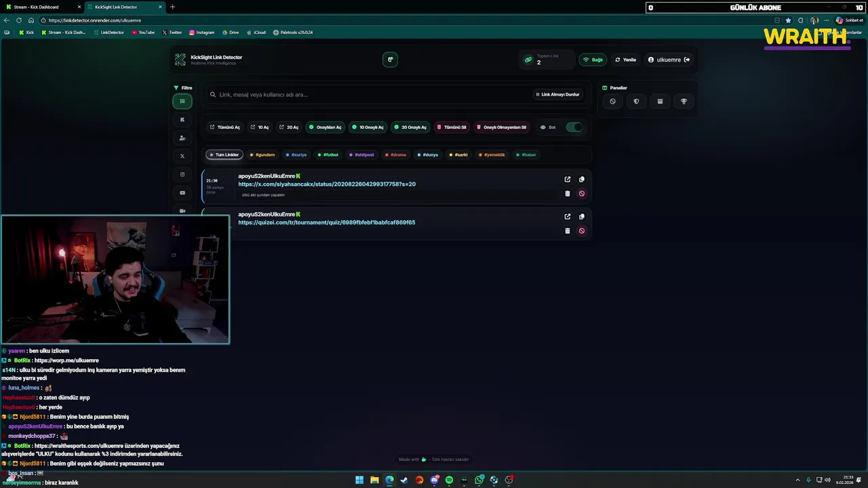The image size is (868, 488).
Task: Copy the quizei.com link
Action: [x=581, y=217]
